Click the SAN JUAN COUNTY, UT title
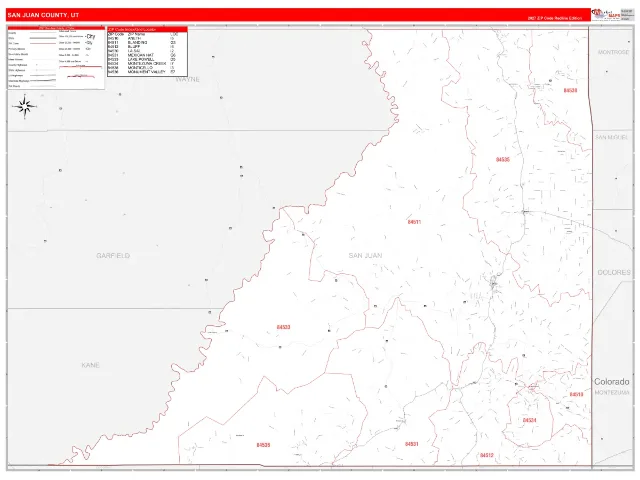The width and height of the screenshot is (640, 480). click(x=43, y=15)
